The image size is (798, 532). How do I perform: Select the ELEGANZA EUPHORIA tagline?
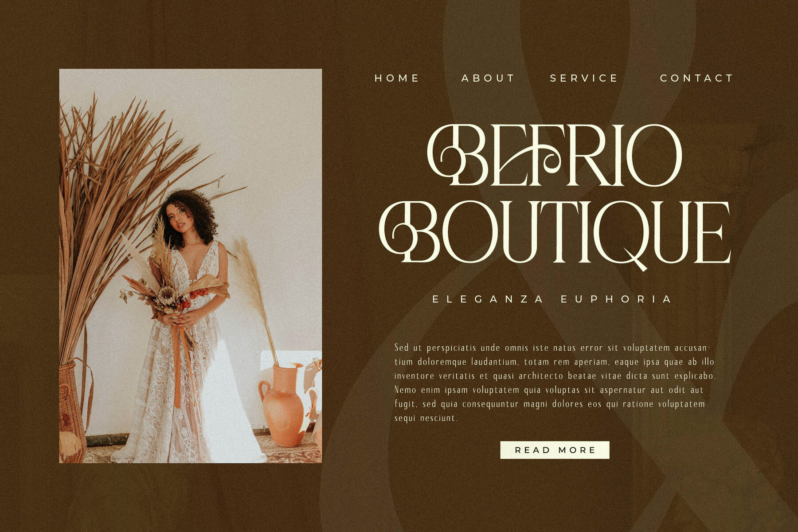[x=552, y=299]
